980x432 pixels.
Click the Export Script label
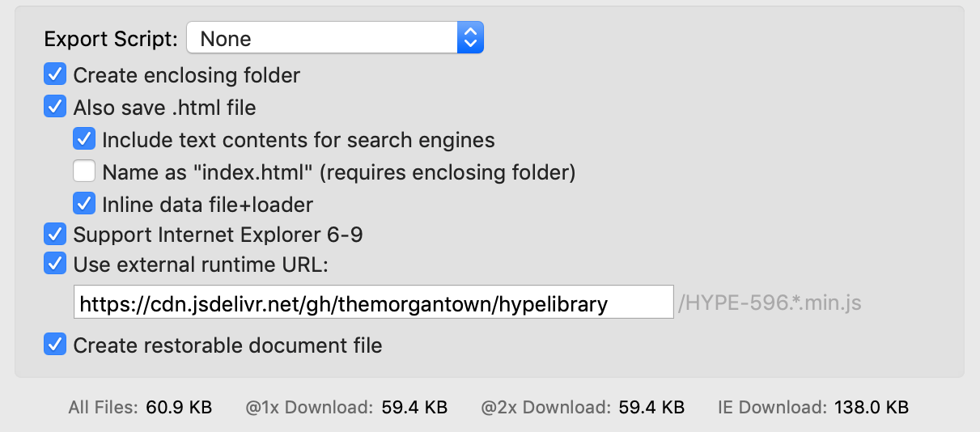click(x=111, y=39)
